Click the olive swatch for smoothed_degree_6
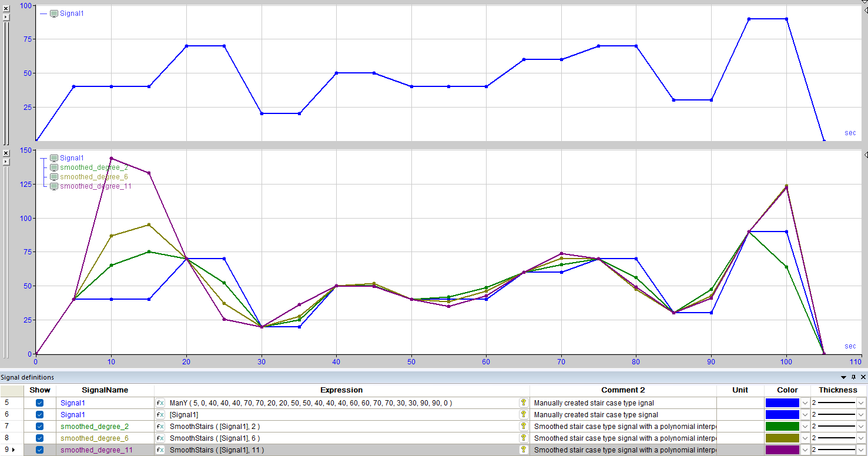The width and height of the screenshot is (868, 456). (782, 438)
